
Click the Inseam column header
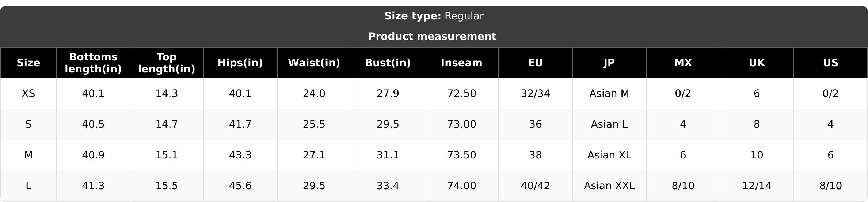tap(462, 63)
